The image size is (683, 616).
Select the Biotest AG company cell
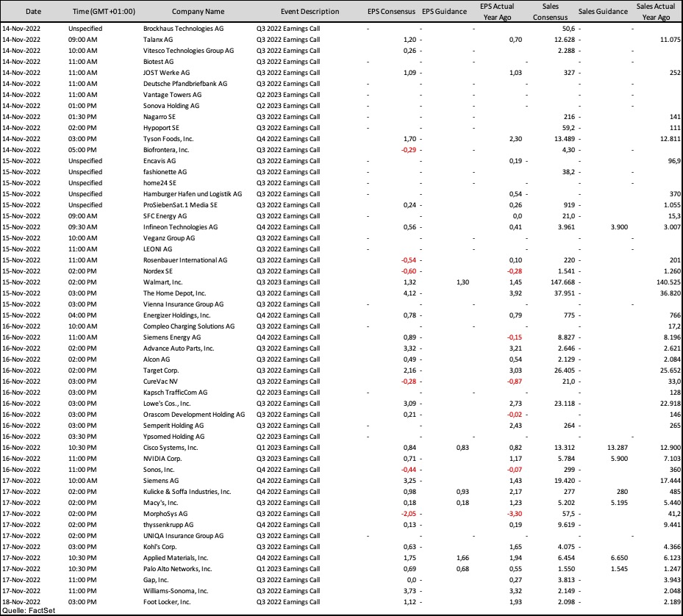coord(159,62)
